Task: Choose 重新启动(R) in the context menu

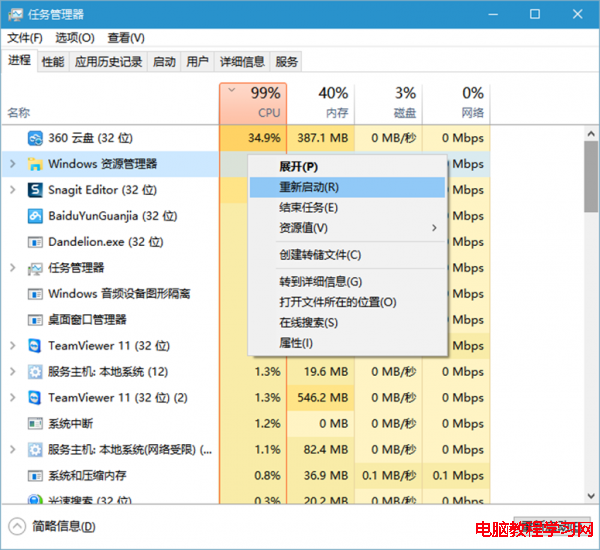Action: tap(347, 187)
